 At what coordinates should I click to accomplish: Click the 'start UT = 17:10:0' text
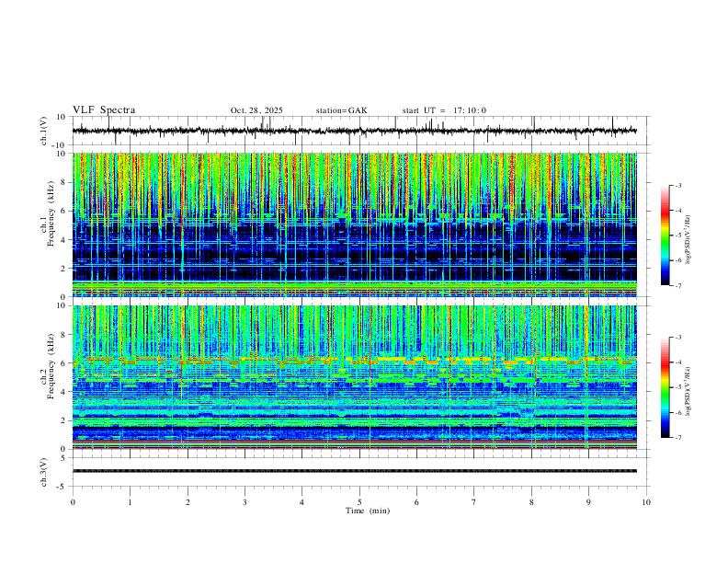click(444, 110)
